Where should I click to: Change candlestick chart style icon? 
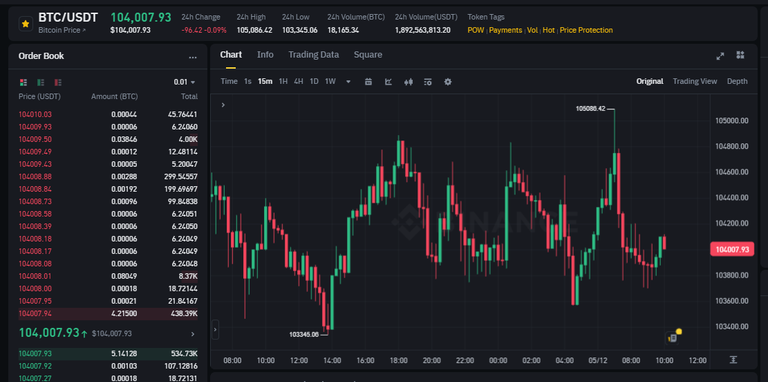click(408, 82)
